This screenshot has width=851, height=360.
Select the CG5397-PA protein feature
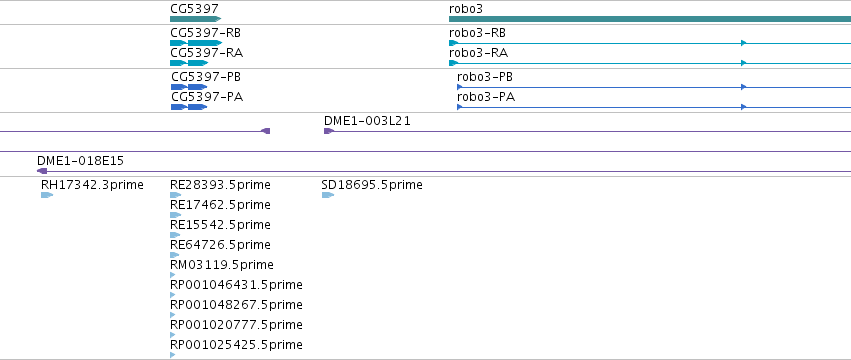pos(189,107)
